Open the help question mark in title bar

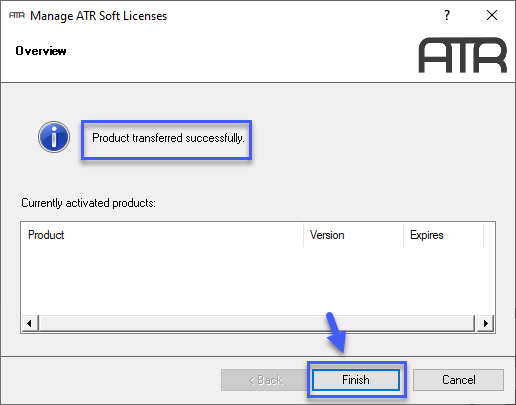pos(447,15)
